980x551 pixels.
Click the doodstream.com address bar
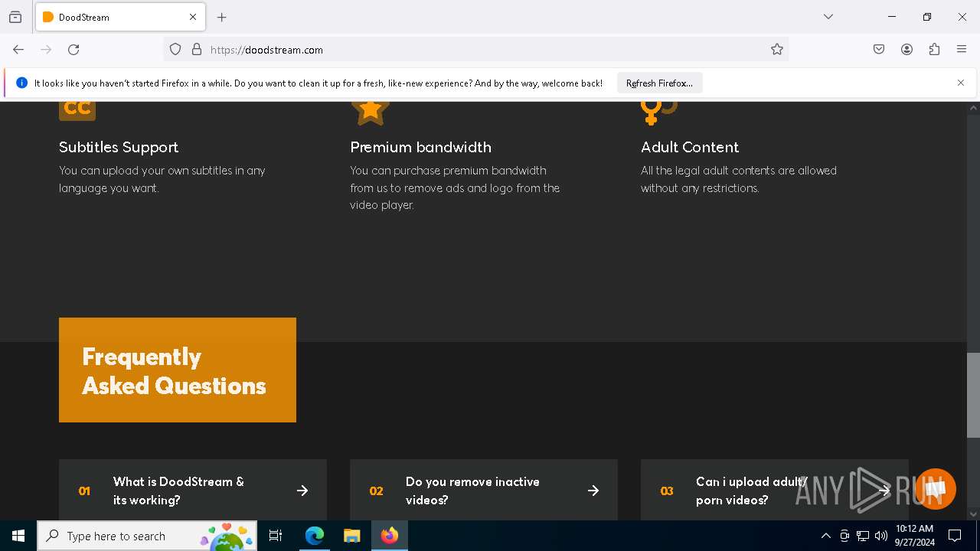click(475, 50)
